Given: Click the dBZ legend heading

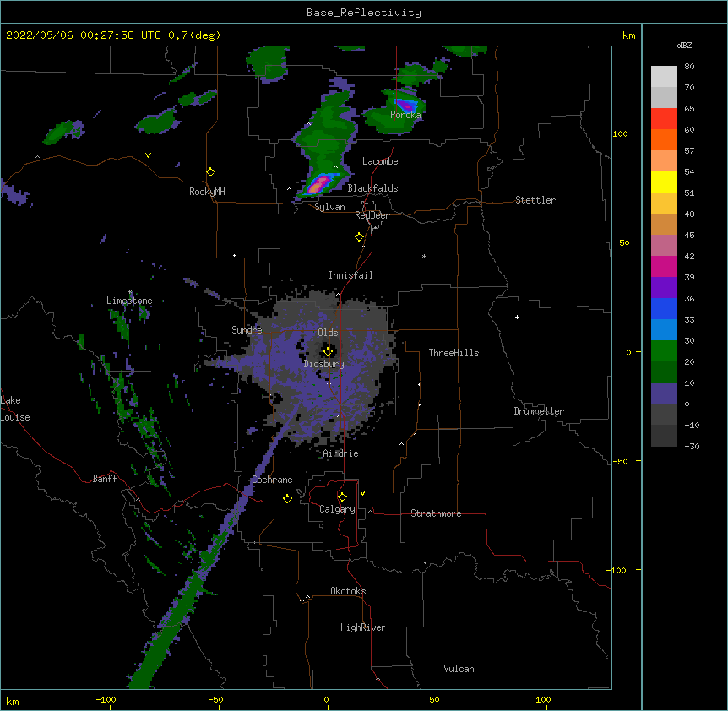Looking at the screenshot, I should 684,45.
